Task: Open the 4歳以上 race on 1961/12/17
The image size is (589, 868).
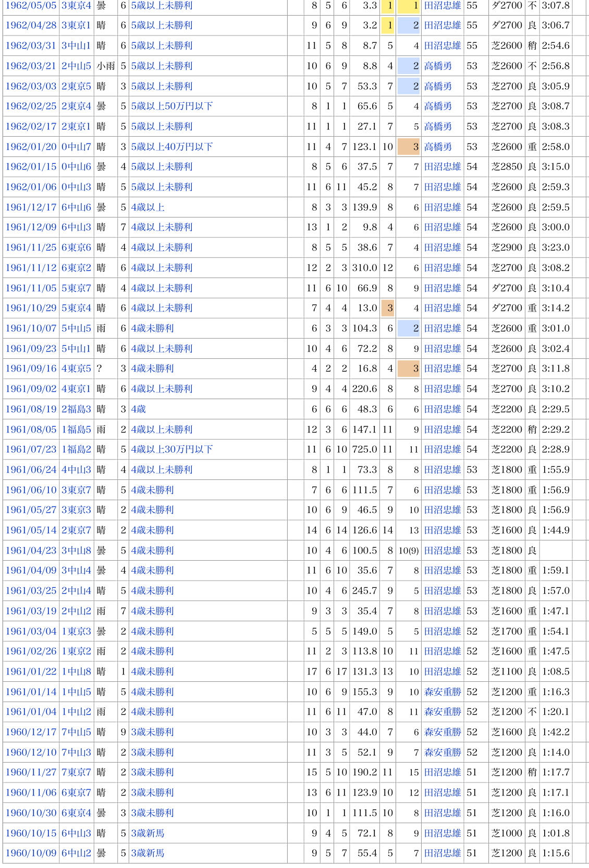Action: [148, 207]
